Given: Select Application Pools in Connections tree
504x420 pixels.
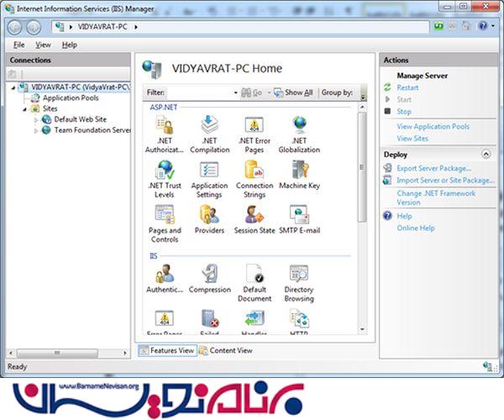Looking at the screenshot, I should click(x=71, y=97).
